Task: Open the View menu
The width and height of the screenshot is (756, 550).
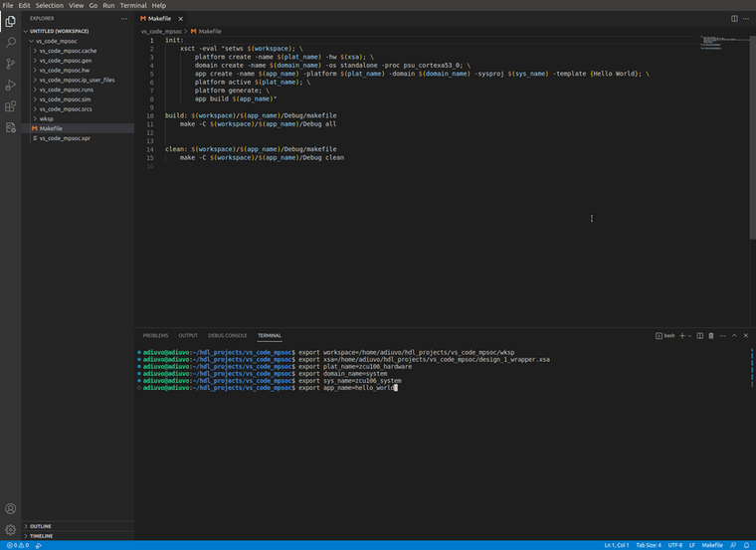Action: click(x=77, y=5)
